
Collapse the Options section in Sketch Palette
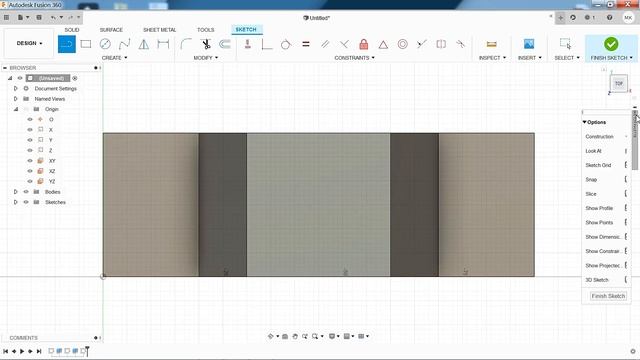pos(584,122)
